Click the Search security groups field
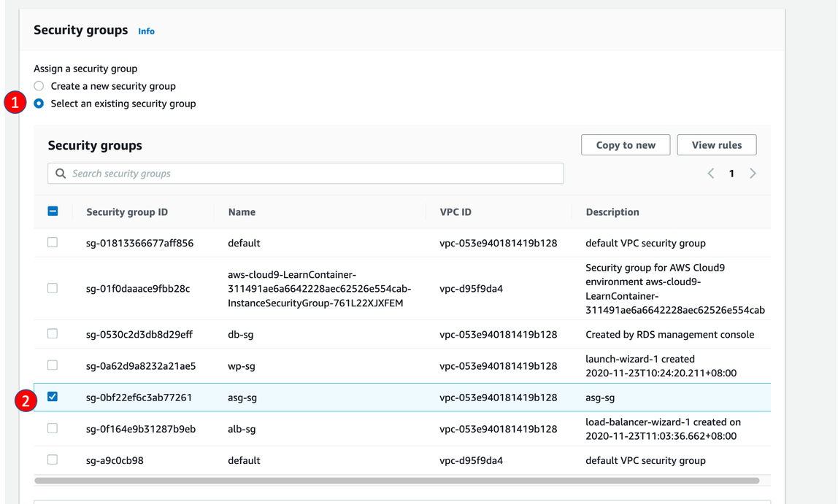 [314, 174]
